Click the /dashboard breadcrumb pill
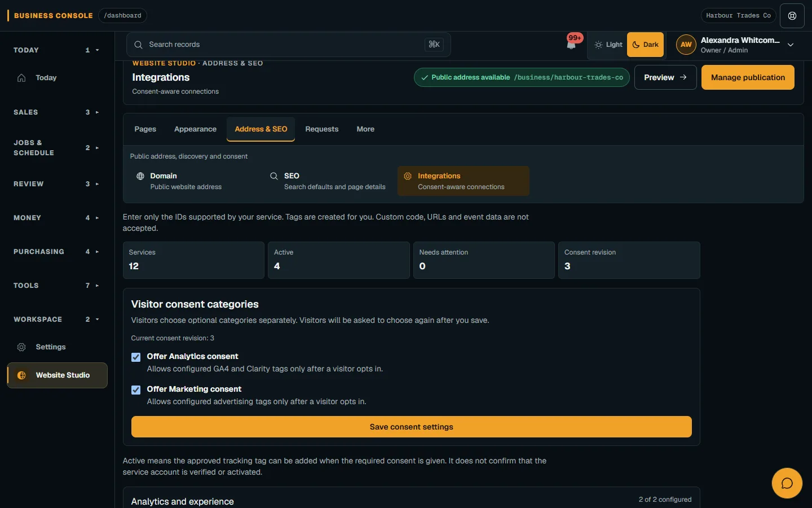Image resolution: width=812 pixels, height=508 pixels. [122, 15]
